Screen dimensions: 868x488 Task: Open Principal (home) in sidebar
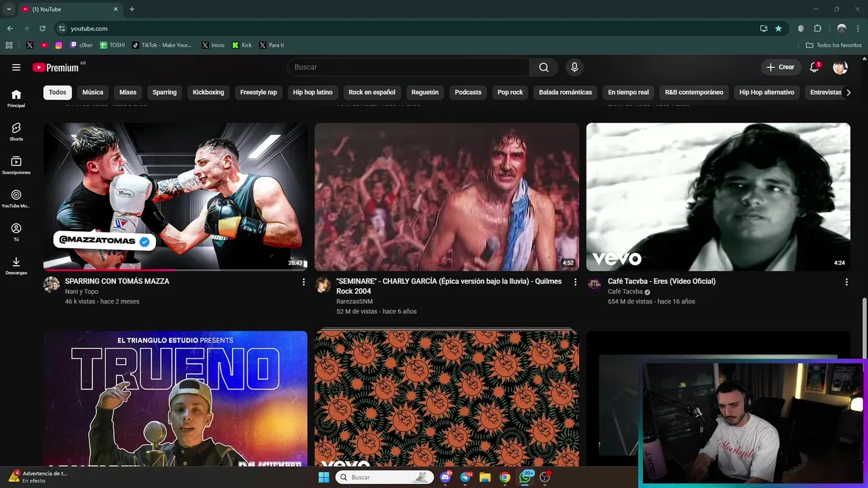[16, 98]
